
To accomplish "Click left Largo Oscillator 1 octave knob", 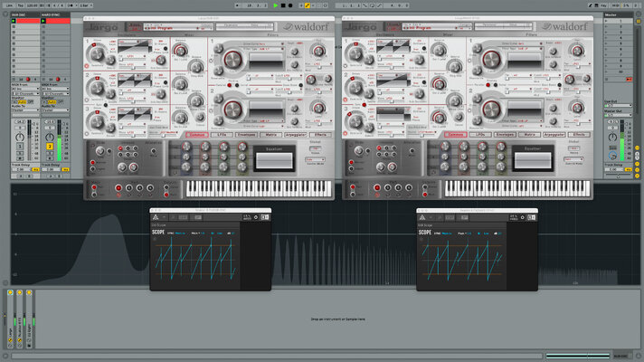I will pyautogui.click(x=97, y=53).
